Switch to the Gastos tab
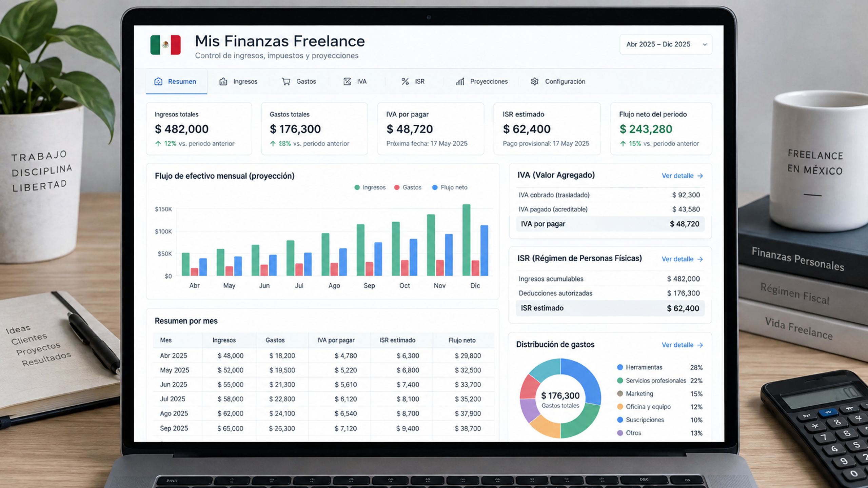Image resolution: width=868 pixels, height=488 pixels. (299, 81)
